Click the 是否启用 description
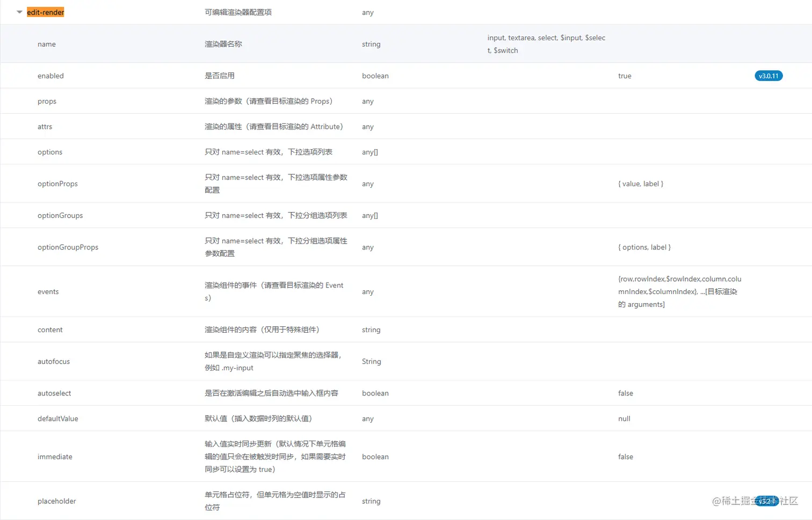This screenshot has width=812, height=520. (x=220, y=76)
